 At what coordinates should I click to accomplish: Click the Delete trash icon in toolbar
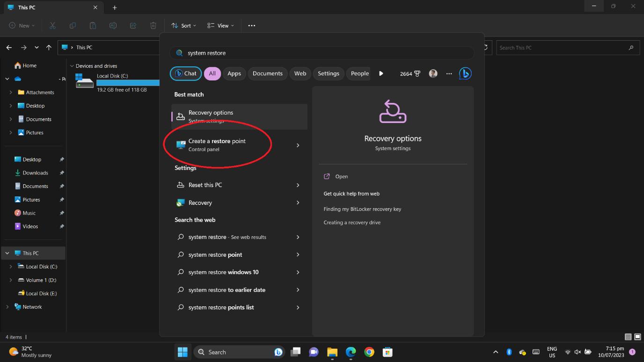[x=153, y=26]
